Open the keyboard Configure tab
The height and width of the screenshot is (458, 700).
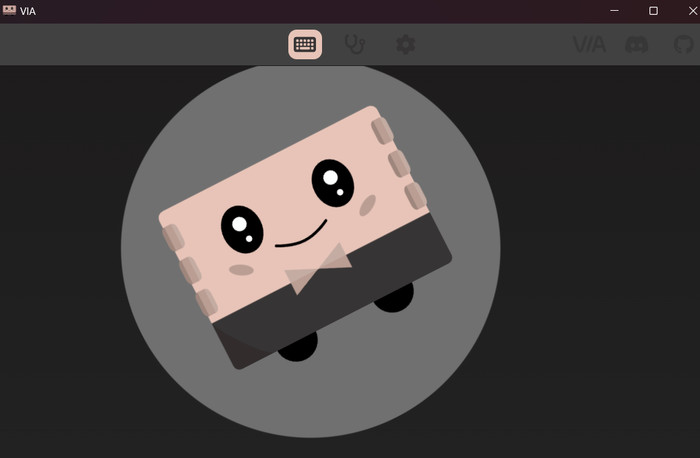click(305, 45)
